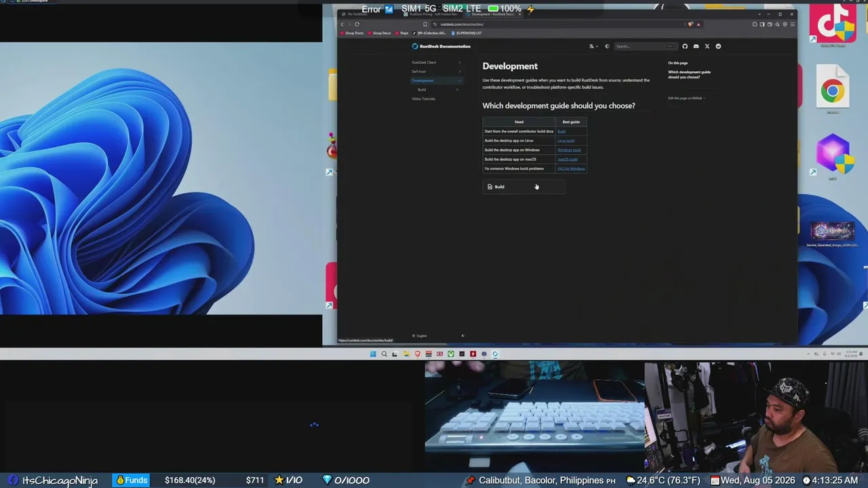Open the Build card below the table
The width and height of the screenshot is (868, 488).
tap(524, 187)
